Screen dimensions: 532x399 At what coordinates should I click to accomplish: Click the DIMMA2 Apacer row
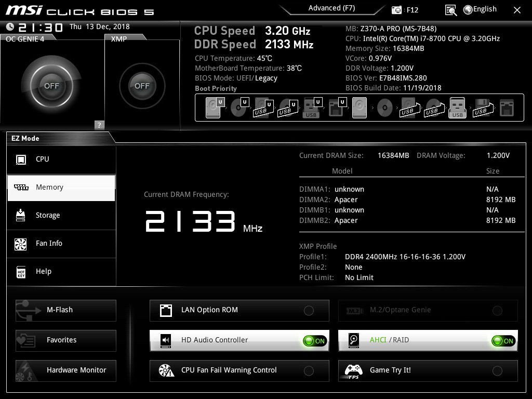(x=407, y=200)
